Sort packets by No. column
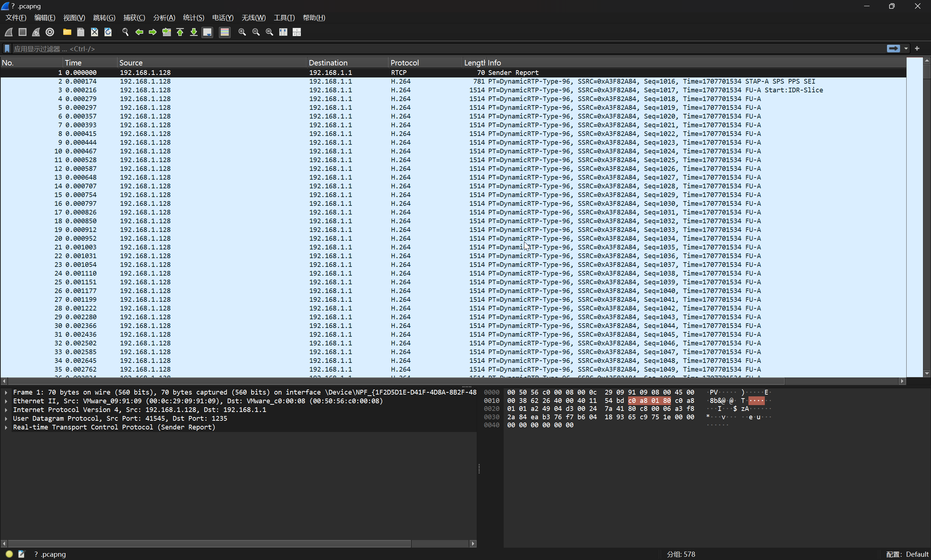The image size is (931, 560). (31, 63)
